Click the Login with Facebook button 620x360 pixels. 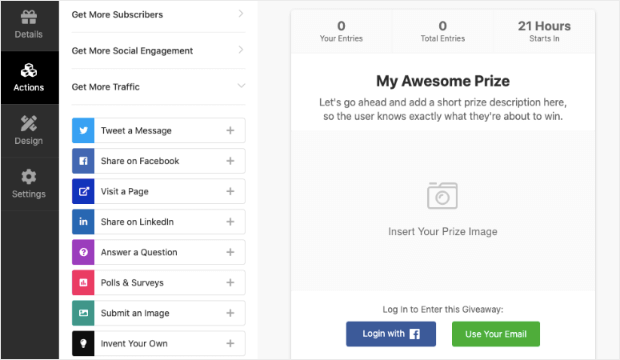(391, 334)
